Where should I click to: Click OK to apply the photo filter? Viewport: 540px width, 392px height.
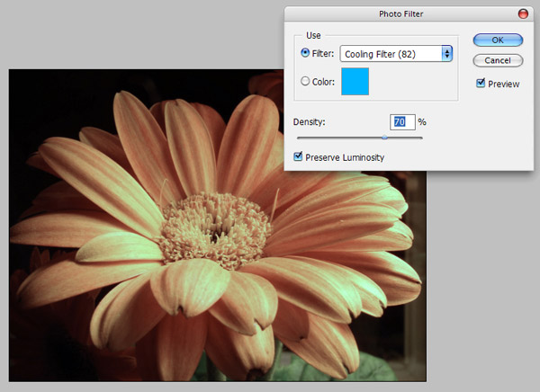click(x=497, y=40)
